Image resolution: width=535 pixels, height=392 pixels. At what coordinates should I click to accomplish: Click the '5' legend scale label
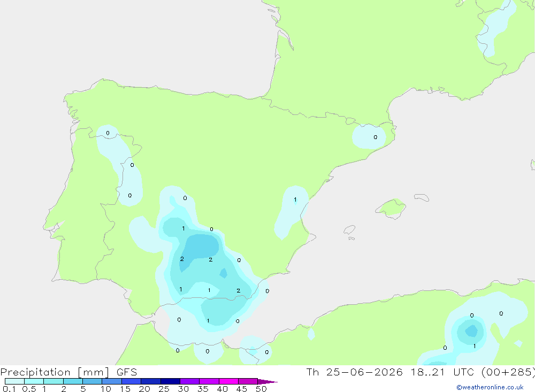(83, 389)
